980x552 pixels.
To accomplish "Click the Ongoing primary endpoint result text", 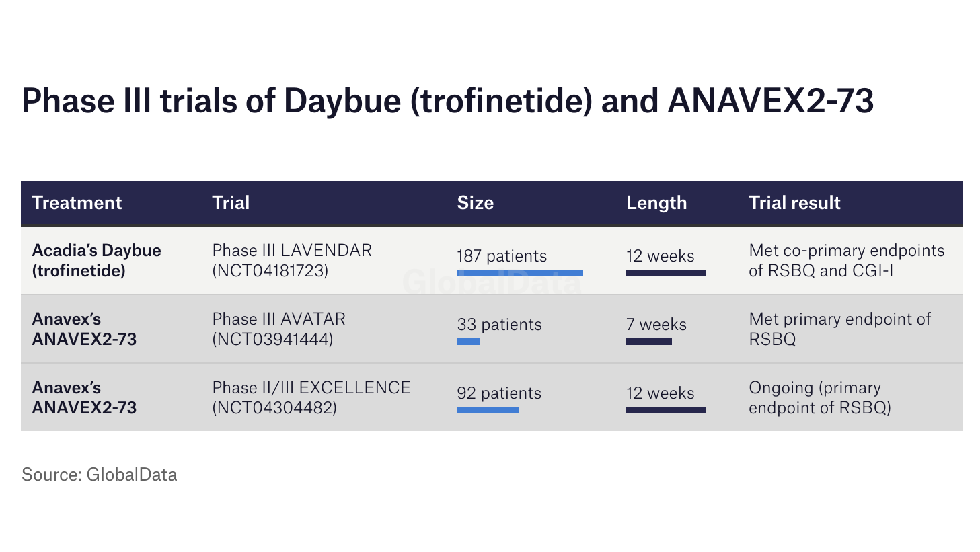I will pos(819,397).
